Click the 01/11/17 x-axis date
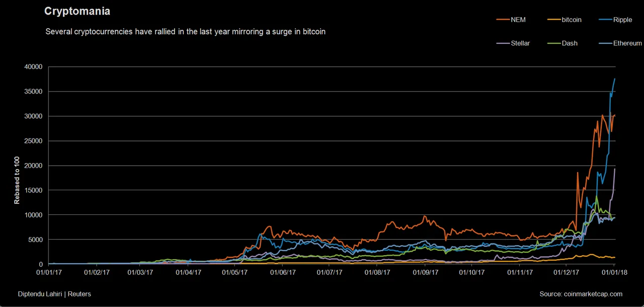Screen dimensions: 644x307 [519, 272]
